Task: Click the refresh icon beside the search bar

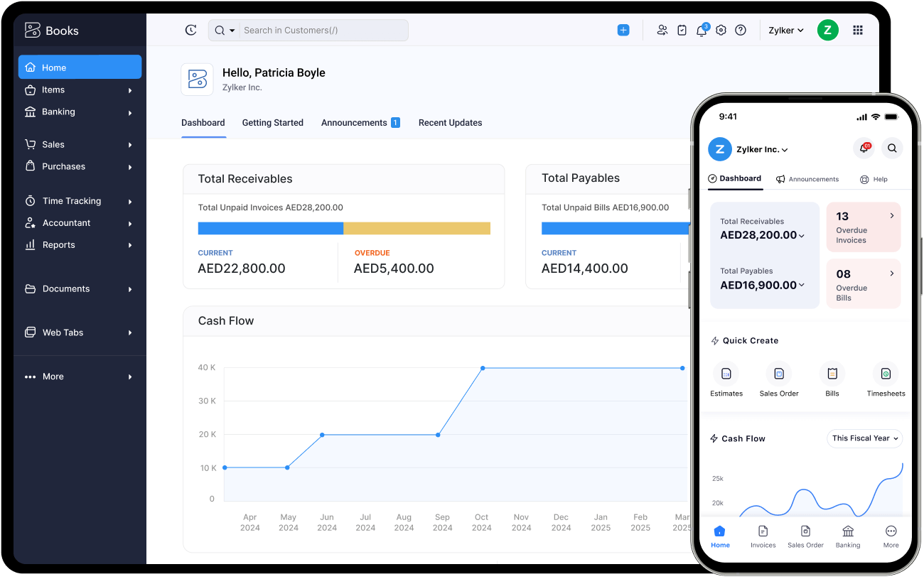Action: 190,30
